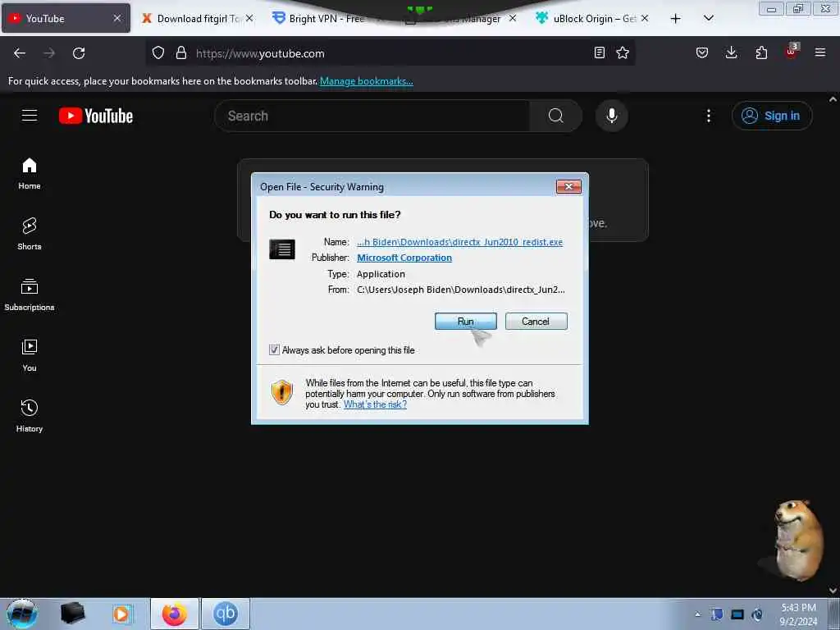Open History in YouTube sidebar

pos(30,416)
